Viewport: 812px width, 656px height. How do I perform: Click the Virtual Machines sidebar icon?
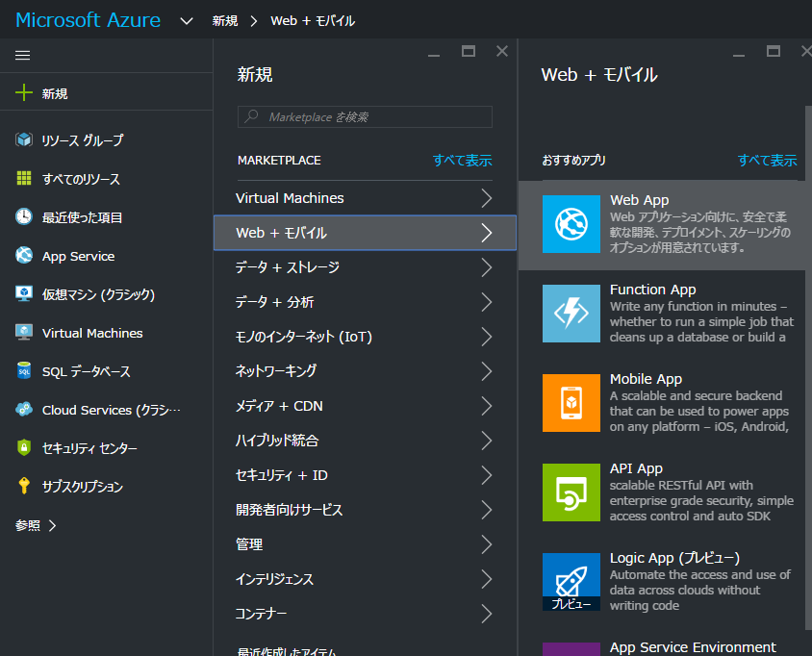pos(24,333)
